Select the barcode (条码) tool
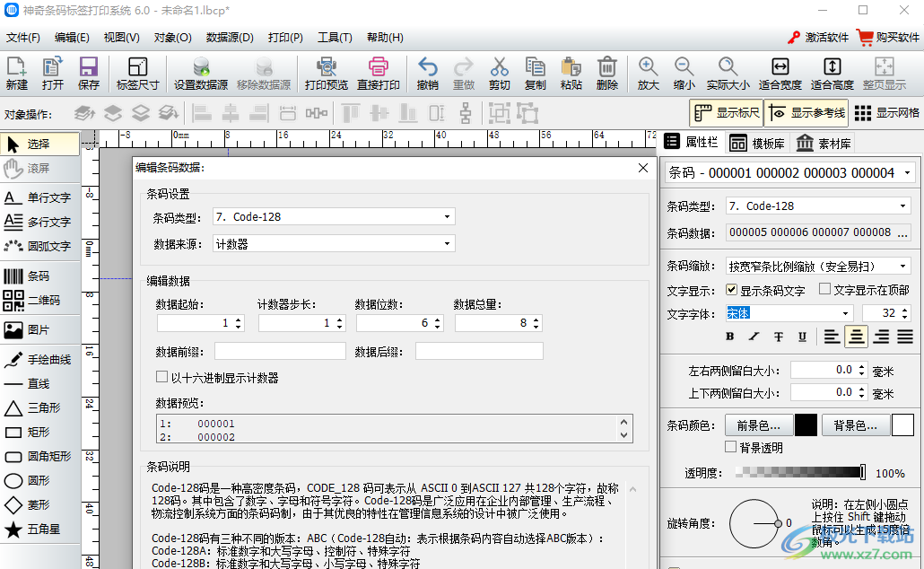924x569 pixels. point(40,276)
